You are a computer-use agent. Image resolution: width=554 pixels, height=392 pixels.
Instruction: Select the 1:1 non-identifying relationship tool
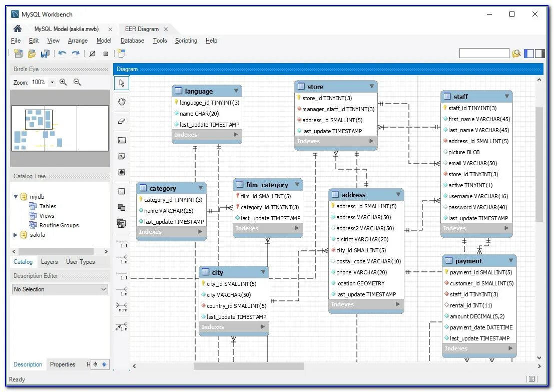(x=122, y=243)
